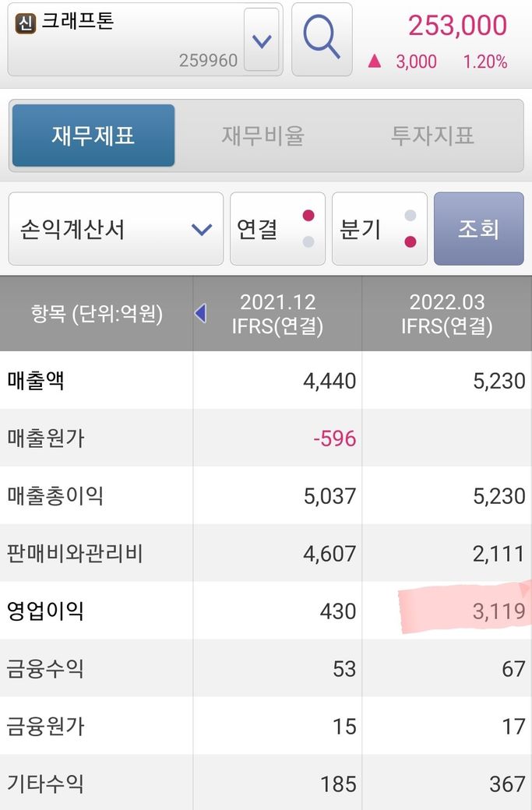The width and height of the screenshot is (532, 810).
Task: Toggle the 분기 quarterly period switch
Action: (x=379, y=229)
